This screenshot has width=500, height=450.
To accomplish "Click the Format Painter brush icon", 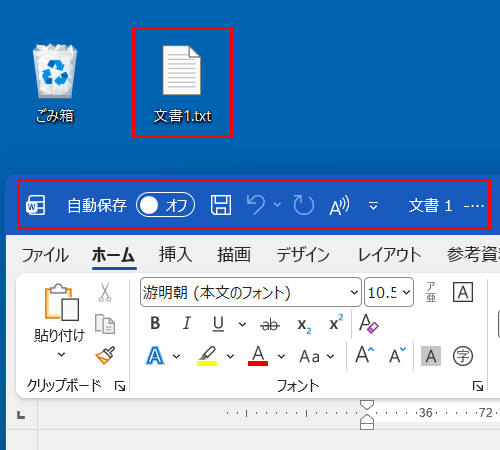I will click(105, 355).
